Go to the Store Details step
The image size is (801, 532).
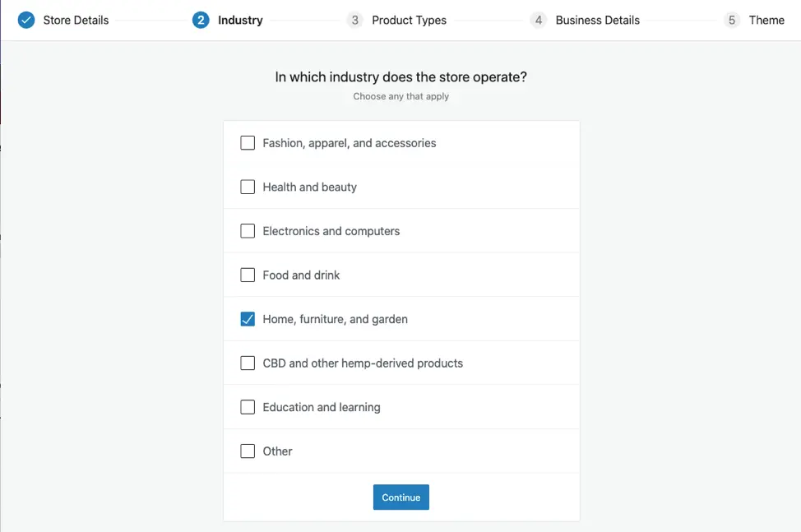point(76,20)
